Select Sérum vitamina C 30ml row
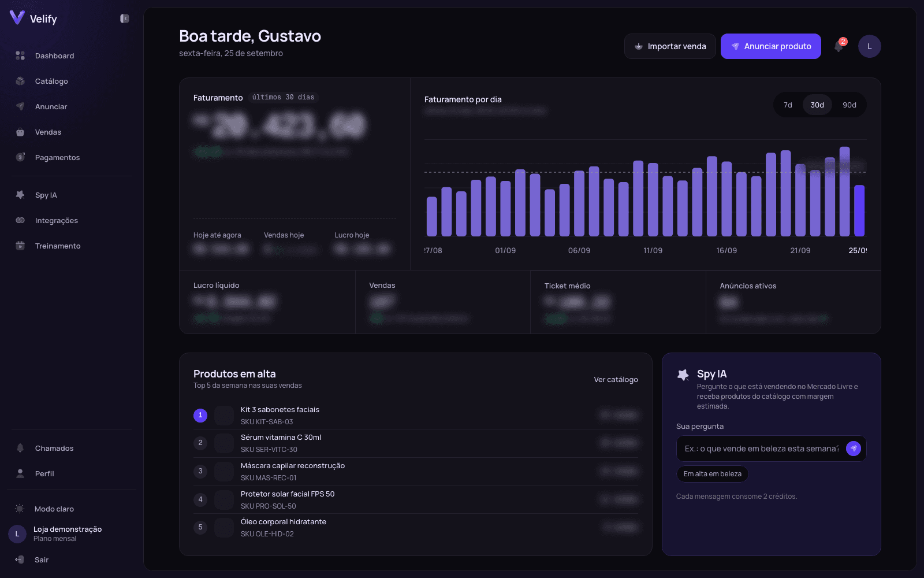Screen dimensions: 924x578 [416, 443]
